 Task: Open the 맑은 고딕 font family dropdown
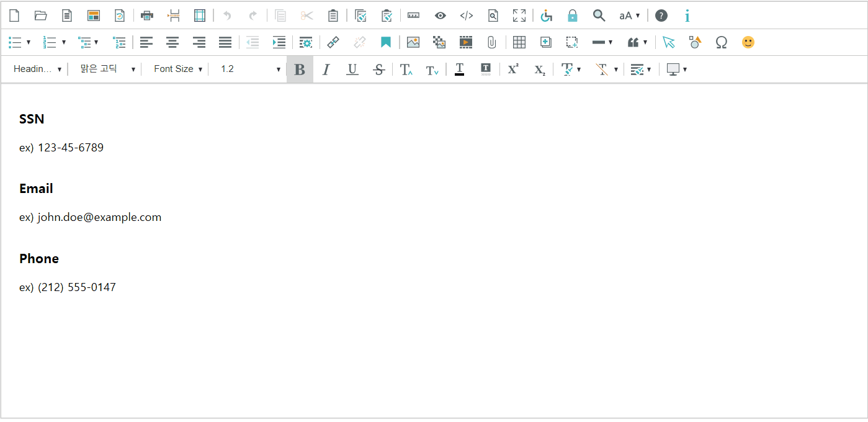[x=107, y=69]
